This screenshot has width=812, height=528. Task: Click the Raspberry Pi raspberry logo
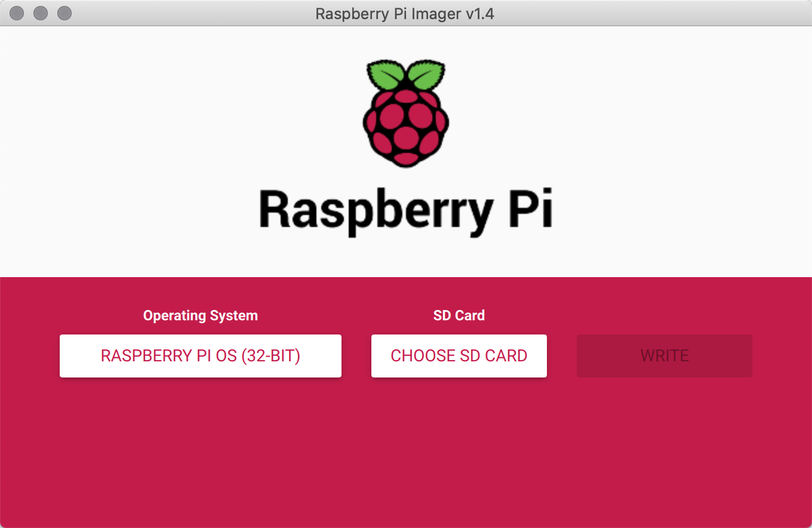pyautogui.click(x=406, y=113)
